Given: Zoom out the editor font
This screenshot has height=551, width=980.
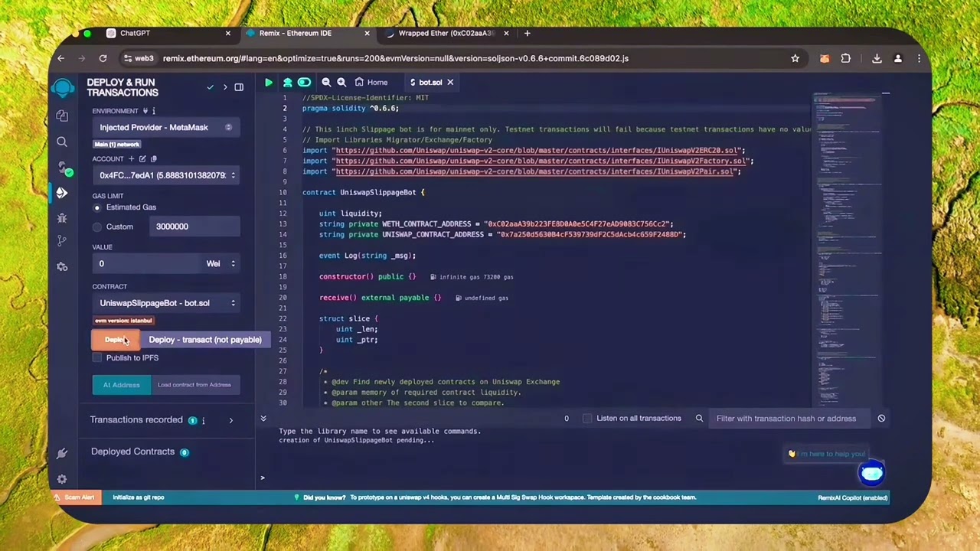Looking at the screenshot, I should 326,82.
